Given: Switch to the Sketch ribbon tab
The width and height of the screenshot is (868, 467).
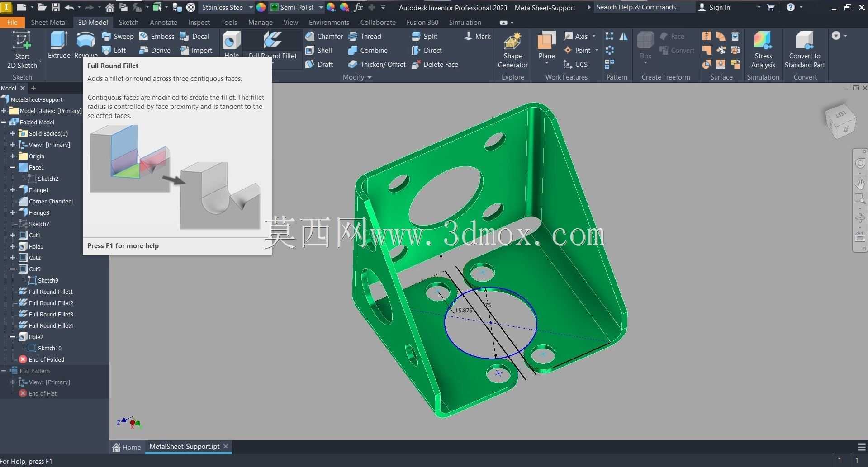Looking at the screenshot, I should 128,23.
